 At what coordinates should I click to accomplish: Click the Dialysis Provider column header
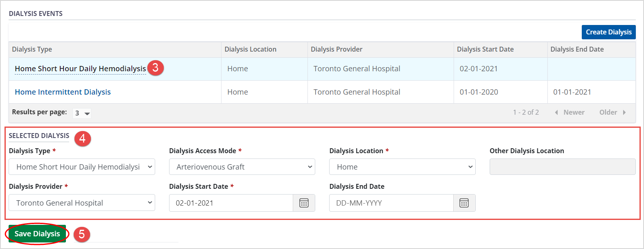pos(337,49)
